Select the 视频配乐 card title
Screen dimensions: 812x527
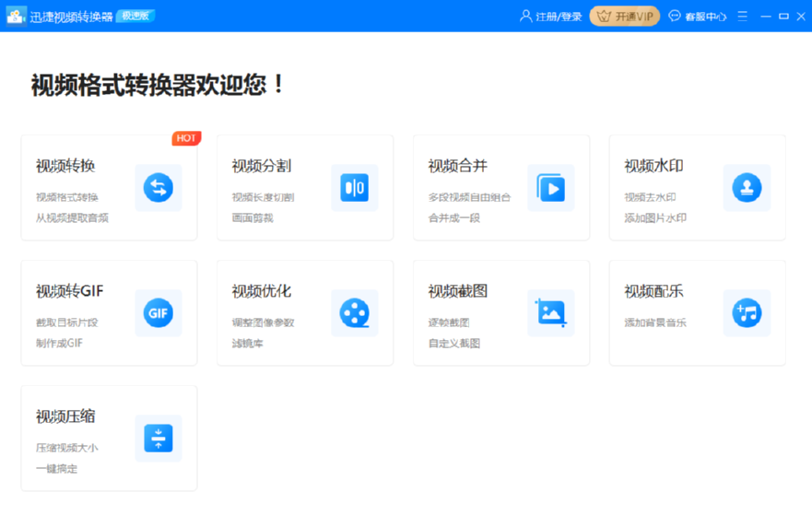pos(654,291)
